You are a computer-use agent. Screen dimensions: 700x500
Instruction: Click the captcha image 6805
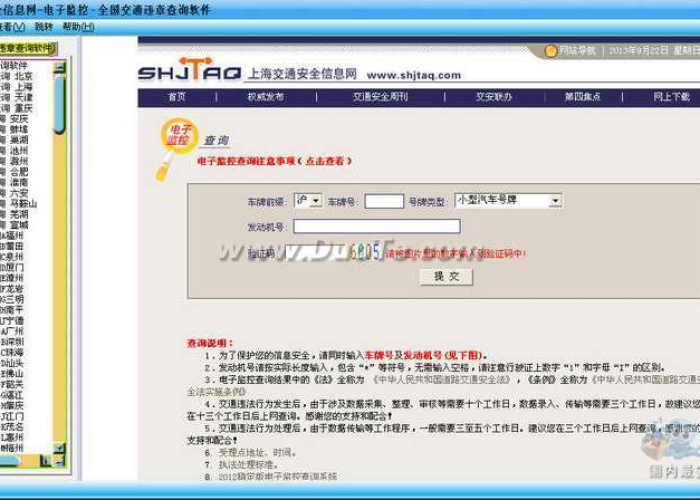(x=365, y=252)
